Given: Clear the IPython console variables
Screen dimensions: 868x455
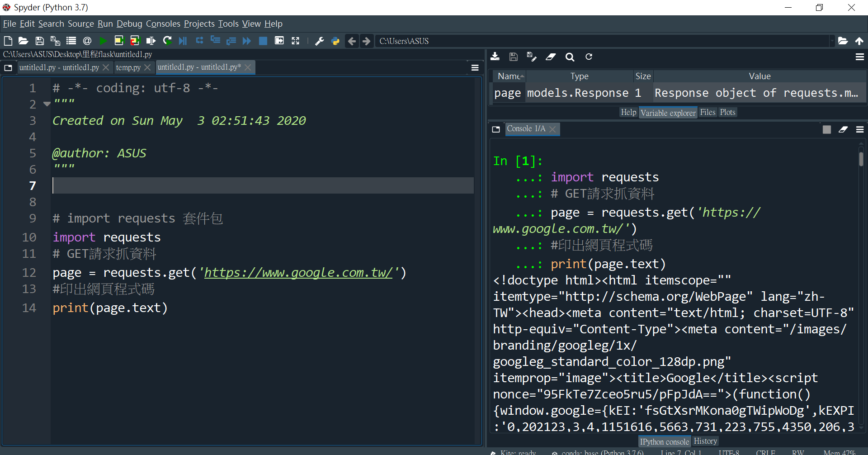Looking at the screenshot, I should click(843, 129).
